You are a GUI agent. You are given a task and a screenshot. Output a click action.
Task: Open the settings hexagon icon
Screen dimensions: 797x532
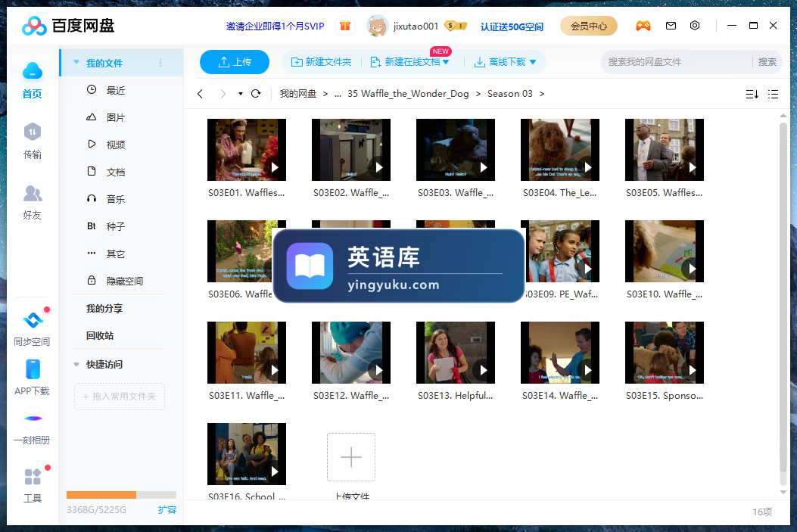pos(695,26)
